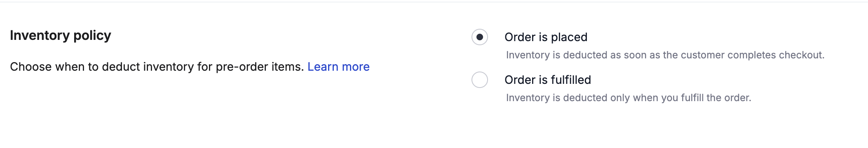Keep inventory policy on Order is placed

coord(480,37)
